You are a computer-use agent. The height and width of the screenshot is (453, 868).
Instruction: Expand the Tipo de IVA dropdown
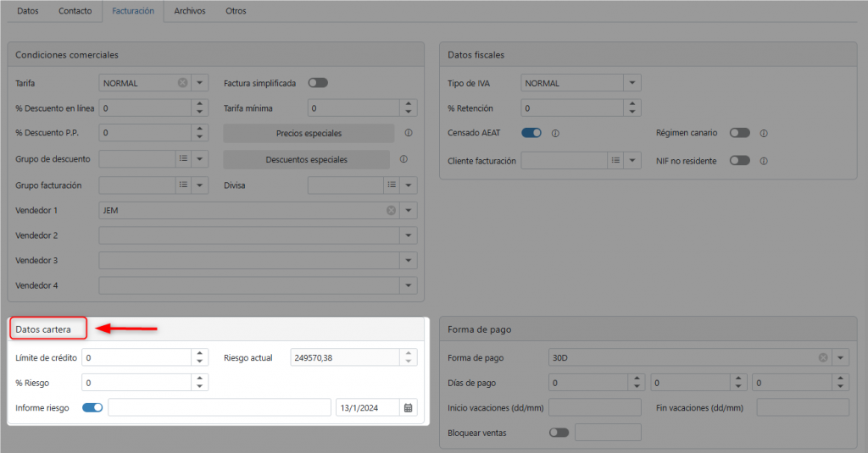632,83
